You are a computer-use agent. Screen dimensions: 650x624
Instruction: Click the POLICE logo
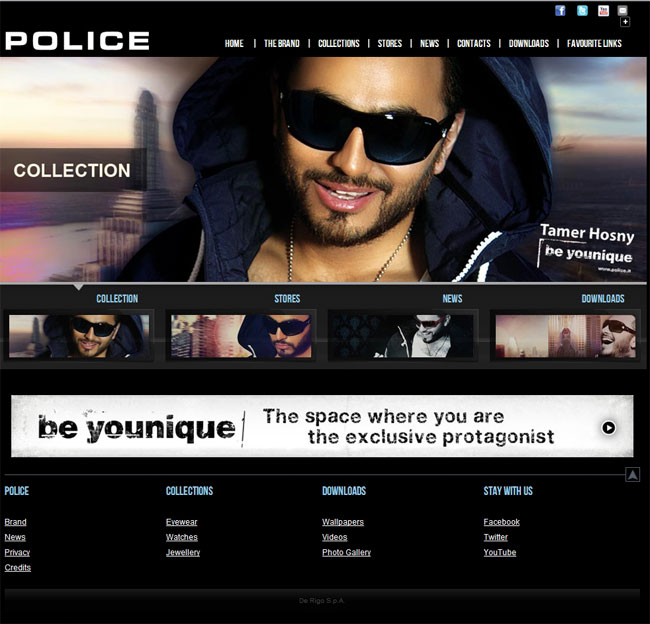pyautogui.click(x=77, y=41)
